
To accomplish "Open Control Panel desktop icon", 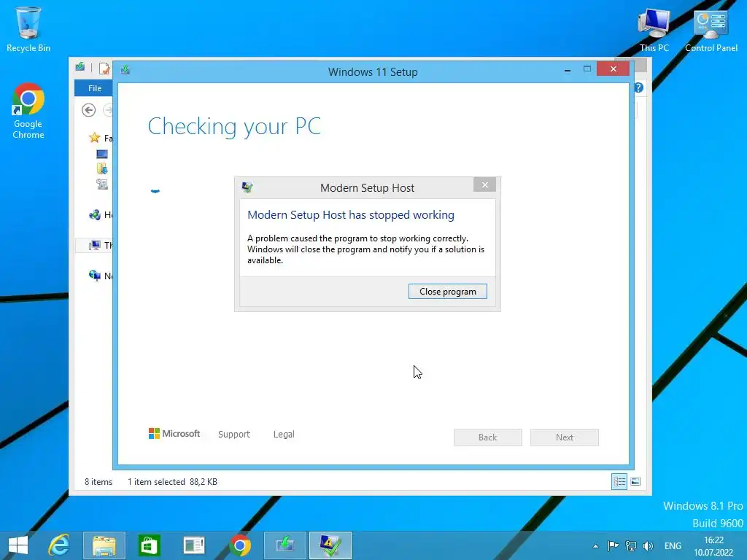I will [x=711, y=31].
